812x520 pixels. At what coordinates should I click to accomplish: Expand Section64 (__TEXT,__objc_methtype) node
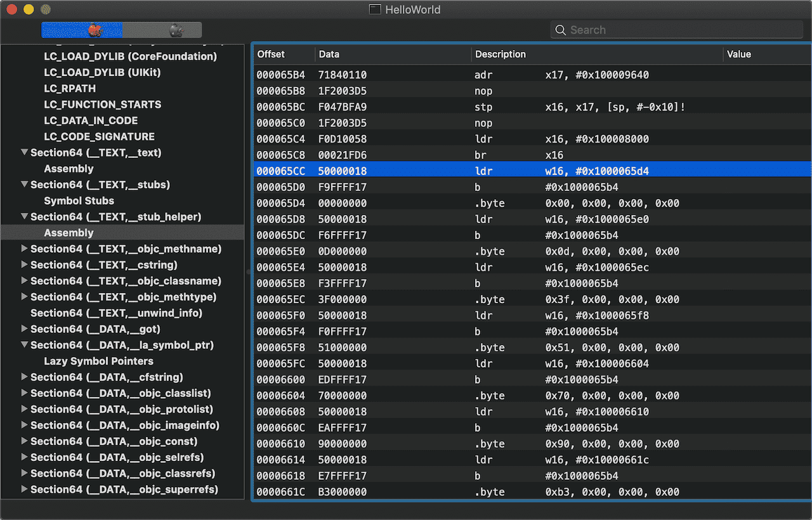25,297
